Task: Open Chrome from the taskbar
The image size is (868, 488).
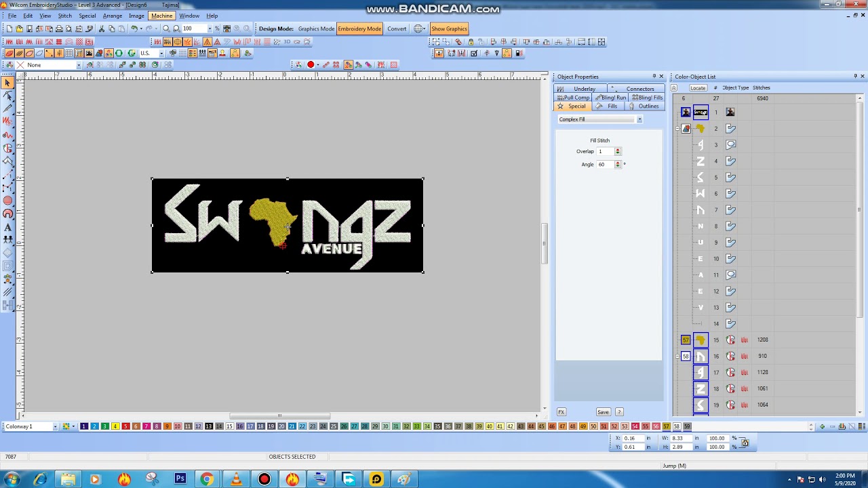Action: (x=206, y=479)
